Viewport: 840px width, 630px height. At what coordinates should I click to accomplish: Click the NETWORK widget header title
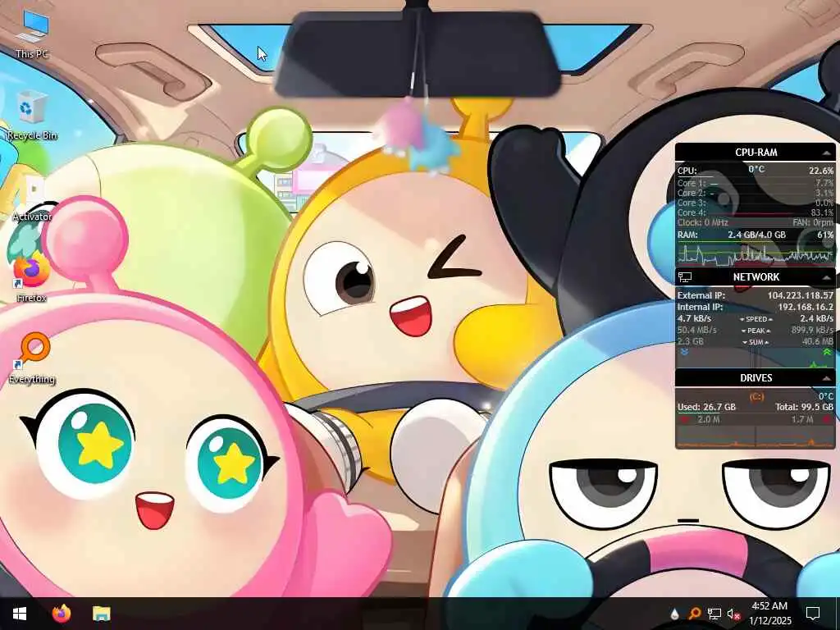756,277
